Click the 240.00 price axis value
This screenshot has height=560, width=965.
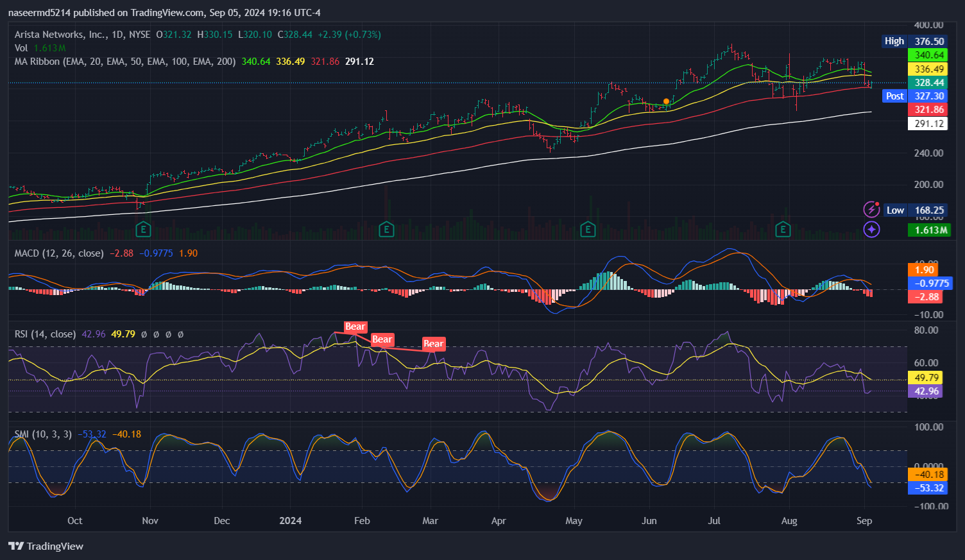tap(928, 153)
